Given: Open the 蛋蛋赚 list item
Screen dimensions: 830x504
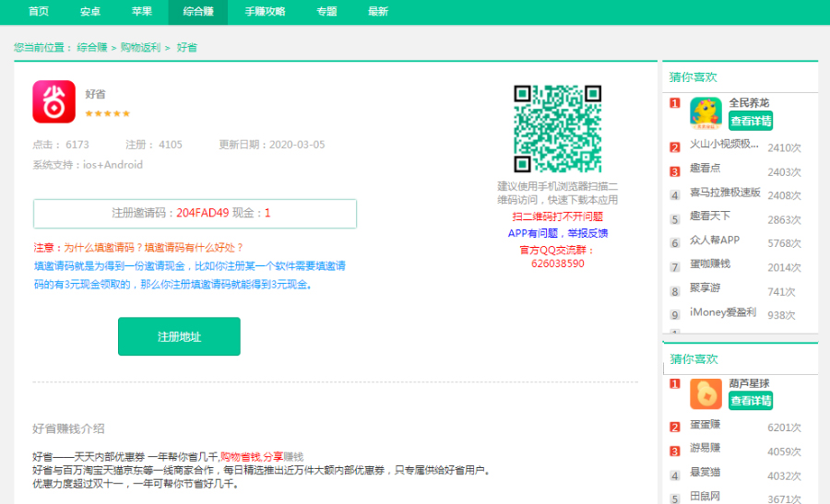Looking at the screenshot, I should pyautogui.click(x=705, y=425).
